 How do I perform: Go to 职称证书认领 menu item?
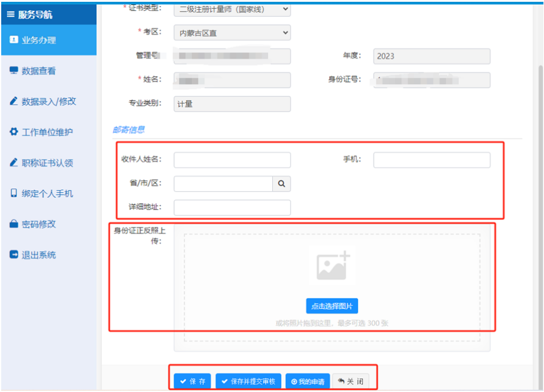(48, 162)
